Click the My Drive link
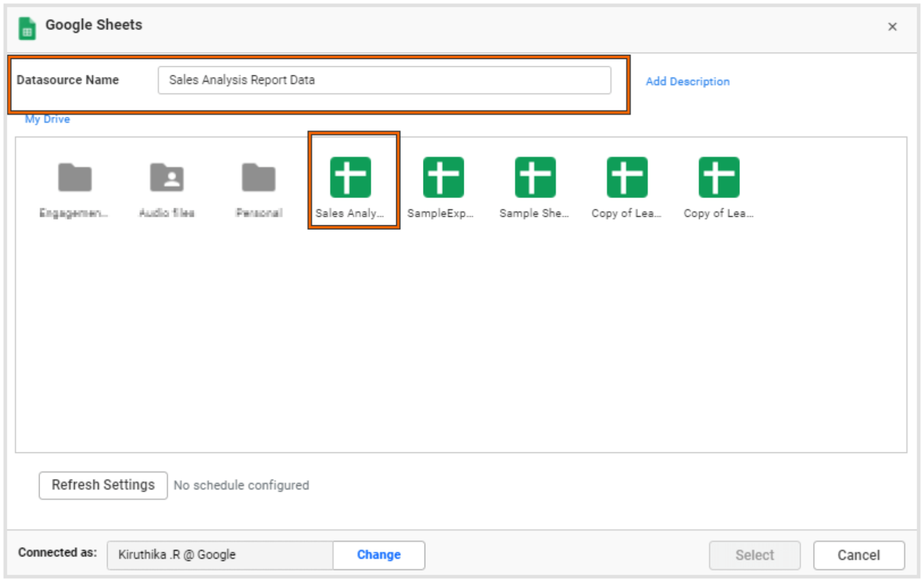 (x=47, y=119)
